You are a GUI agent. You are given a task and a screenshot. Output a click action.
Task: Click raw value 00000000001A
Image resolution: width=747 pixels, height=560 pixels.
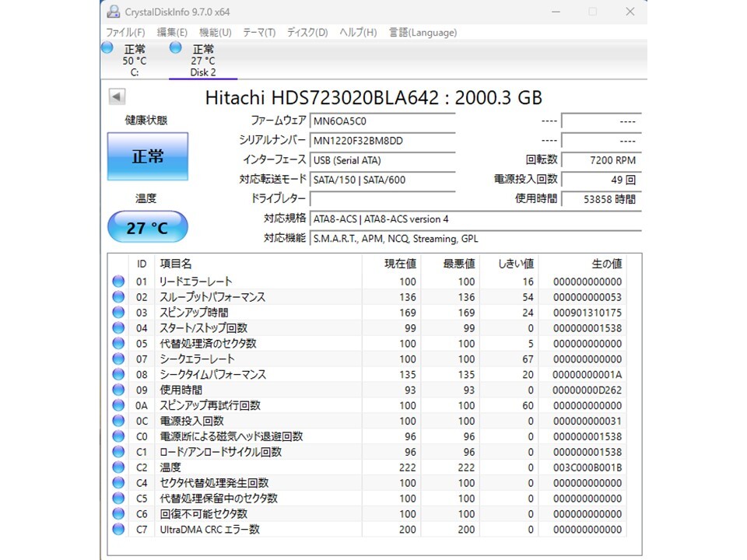pos(587,375)
